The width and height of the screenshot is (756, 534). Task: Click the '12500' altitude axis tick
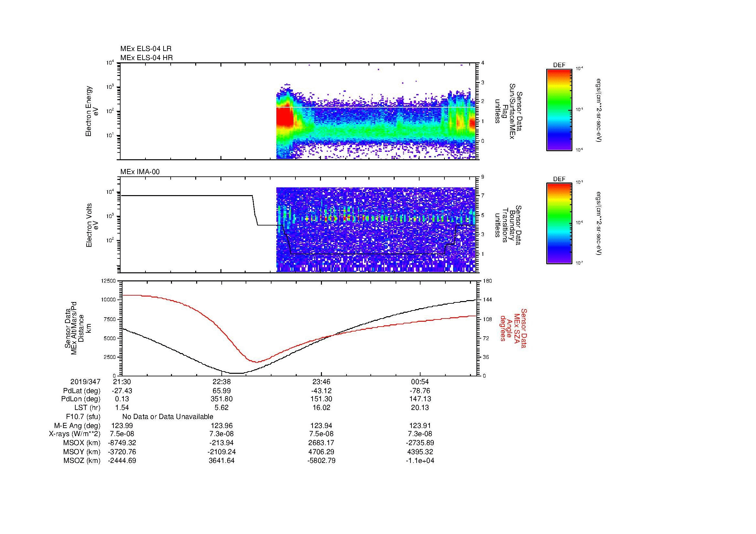click(109, 281)
